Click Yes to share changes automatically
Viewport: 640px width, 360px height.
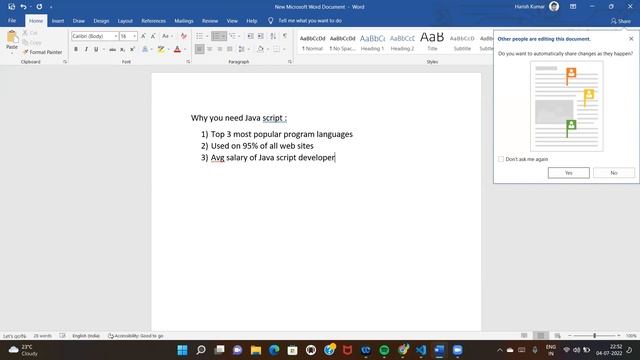click(569, 173)
